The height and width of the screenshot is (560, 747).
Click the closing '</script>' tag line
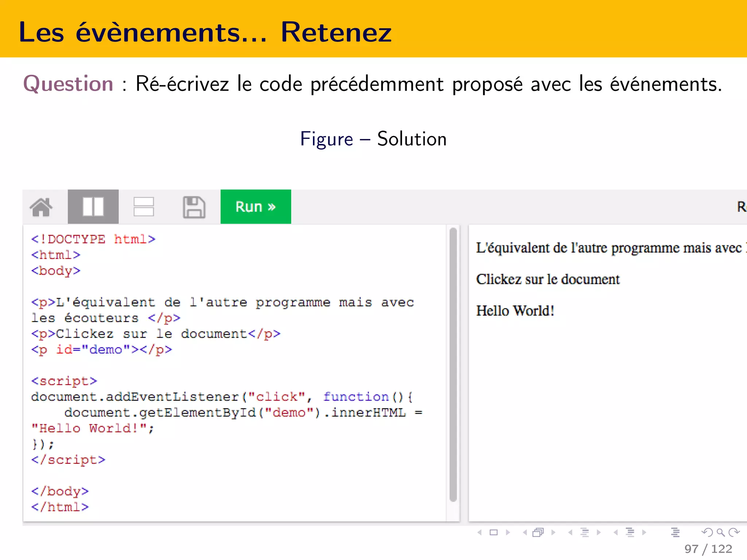68,460
